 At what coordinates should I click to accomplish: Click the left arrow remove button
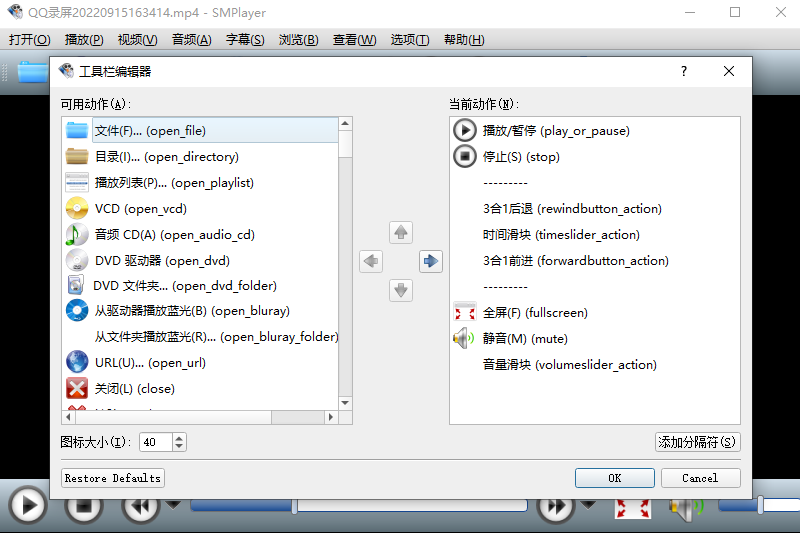[371, 261]
